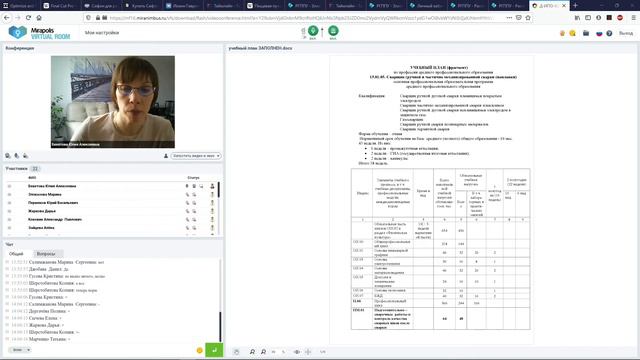The image size is (640, 360).
Task: Click the green send message button
Action: (214, 350)
